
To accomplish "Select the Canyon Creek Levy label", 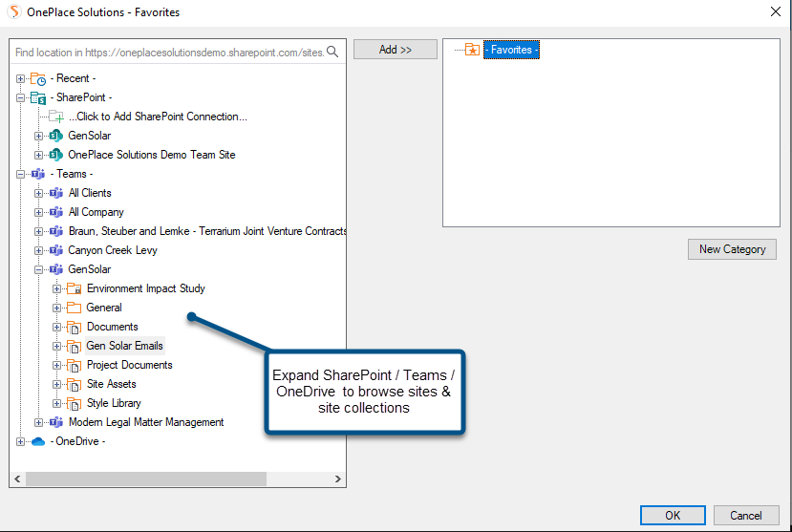I will tap(113, 250).
